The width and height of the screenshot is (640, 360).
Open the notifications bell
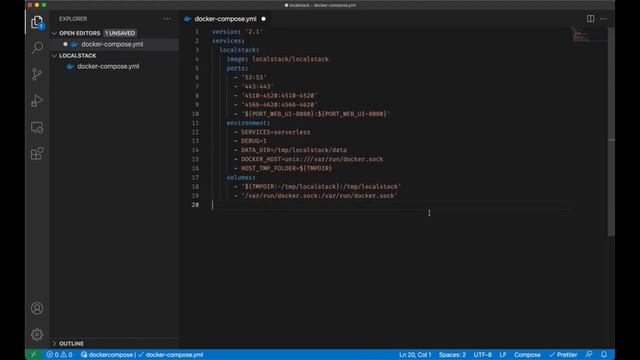point(604,355)
